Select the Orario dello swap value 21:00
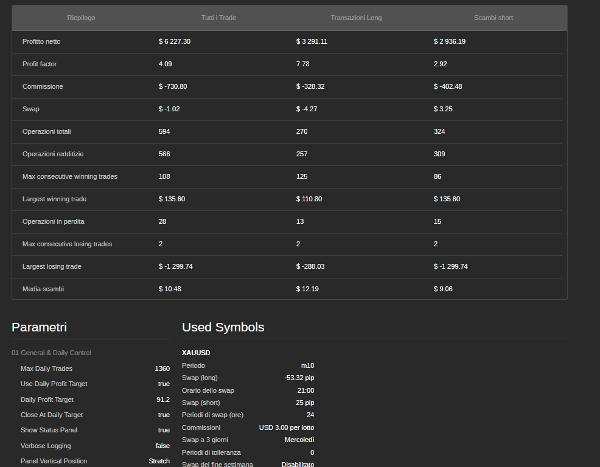This screenshot has height=467, width=600. (x=306, y=390)
